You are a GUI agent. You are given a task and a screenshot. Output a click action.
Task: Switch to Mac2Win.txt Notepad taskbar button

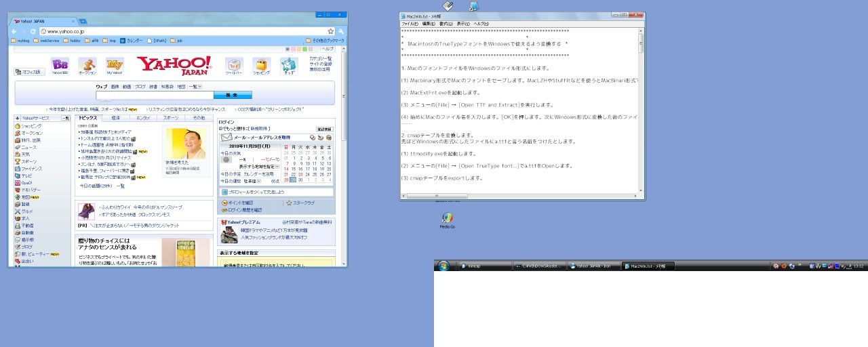coord(649,266)
